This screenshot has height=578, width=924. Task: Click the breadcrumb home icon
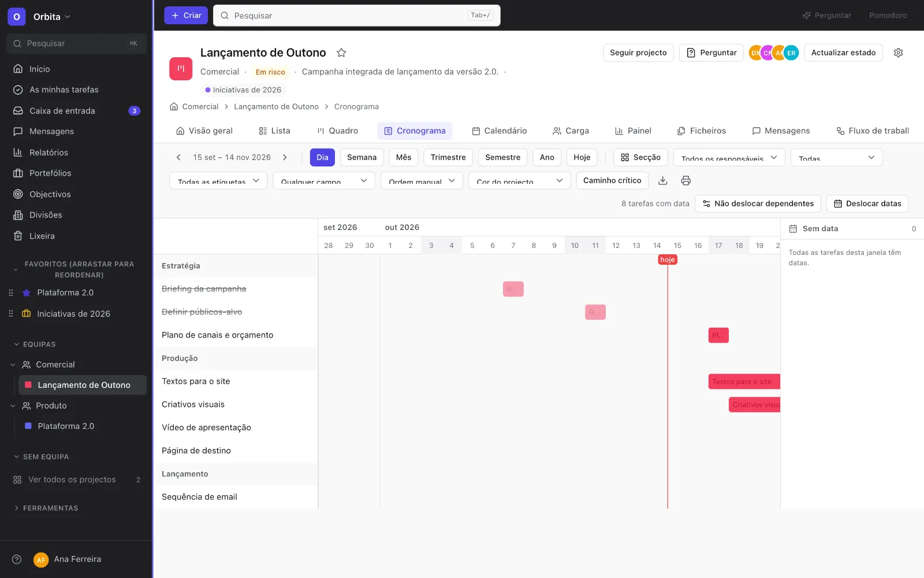click(174, 106)
